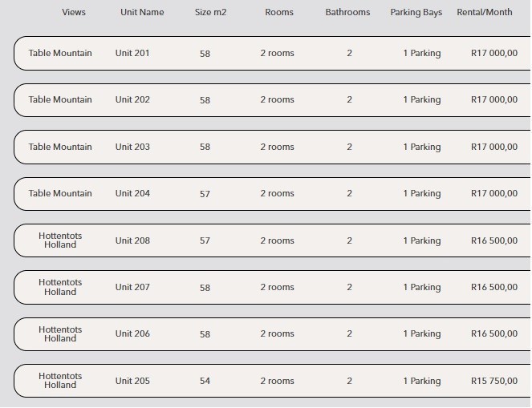
Task: Select the Unit 205 row
Action: pos(273,381)
